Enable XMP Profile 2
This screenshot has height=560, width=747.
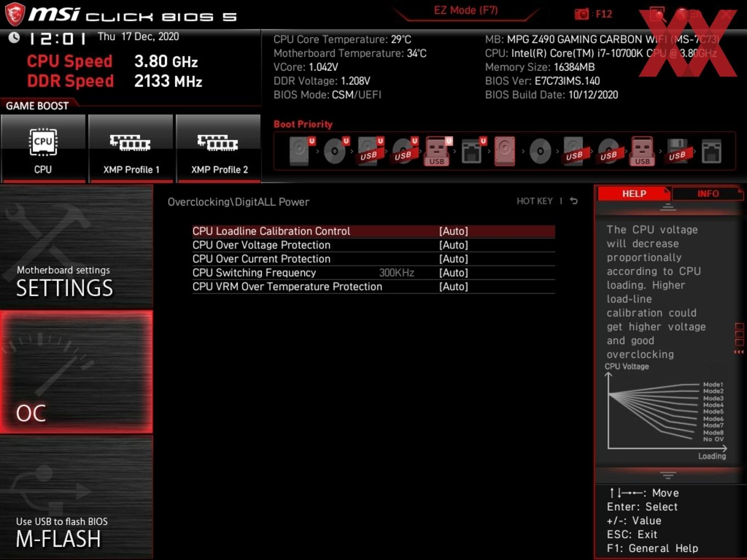tap(219, 148)
